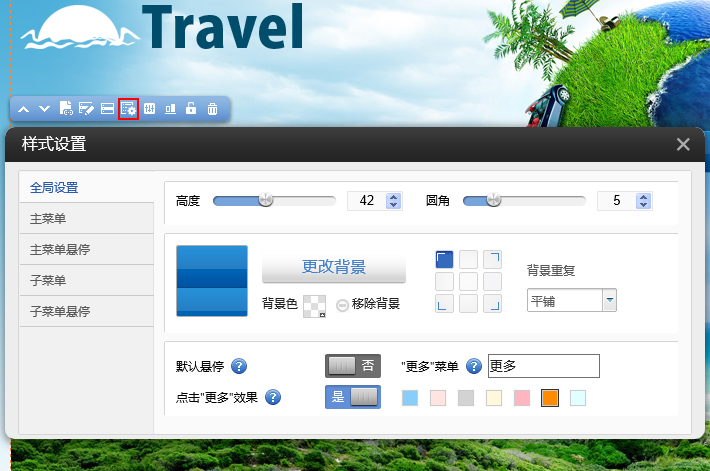Select bottom-right background position
Viewport: 710px width, 471px height.
pos(492,303)
